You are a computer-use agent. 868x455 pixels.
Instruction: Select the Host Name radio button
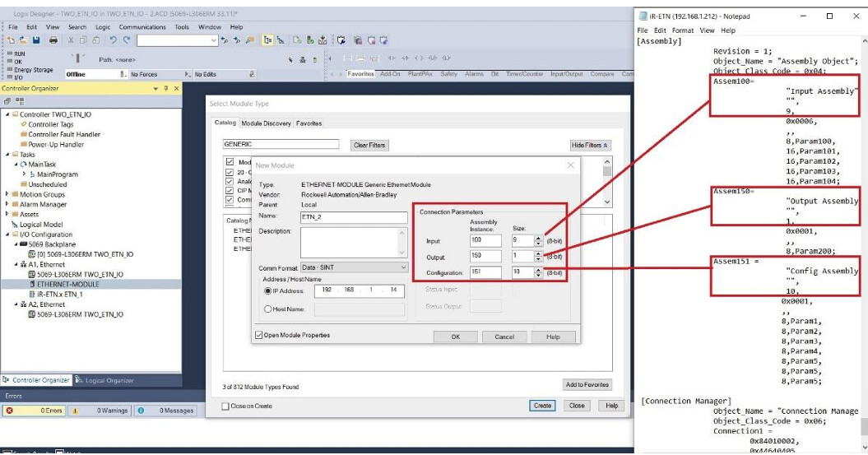268,309
